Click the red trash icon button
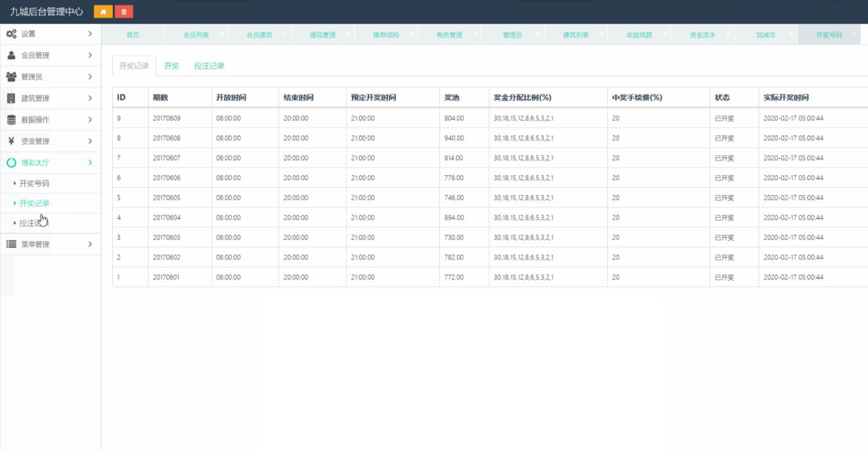This screenshot has height=450, width=868. pyautogui.click(x=124, y=12)
